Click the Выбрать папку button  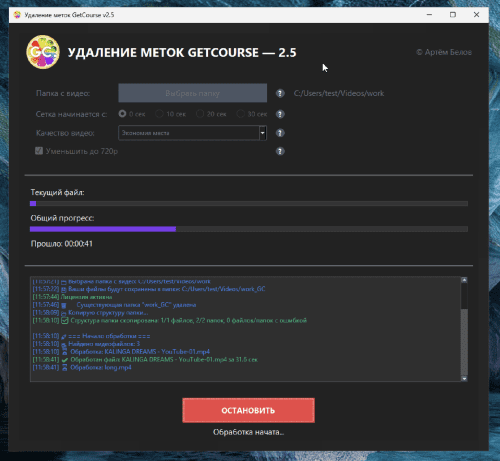[x=192, y=93]
